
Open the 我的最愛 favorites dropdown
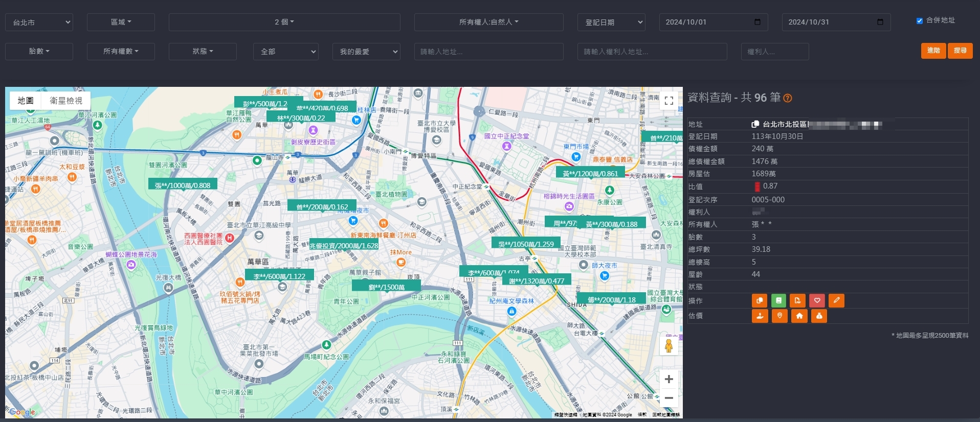366,52
